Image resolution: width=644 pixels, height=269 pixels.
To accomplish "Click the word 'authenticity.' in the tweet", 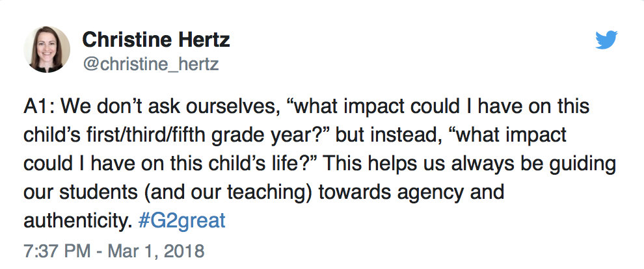I will pos(77,221).
